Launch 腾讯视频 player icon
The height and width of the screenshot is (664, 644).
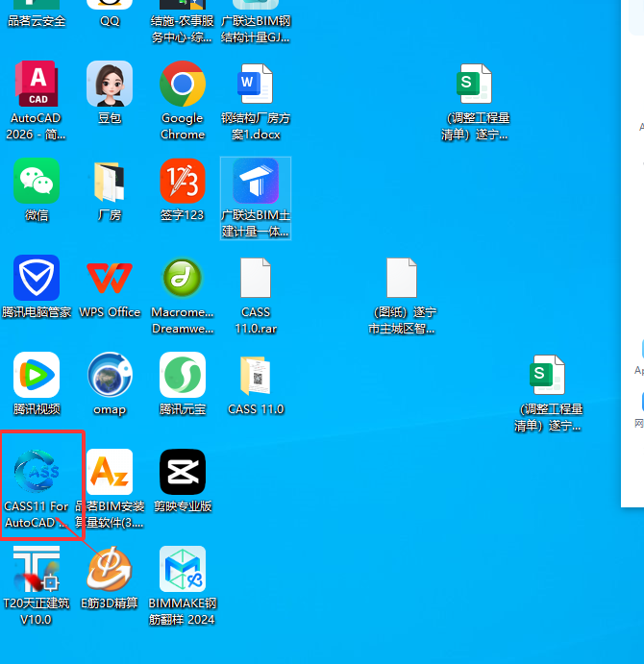click(x=37, y=375)
